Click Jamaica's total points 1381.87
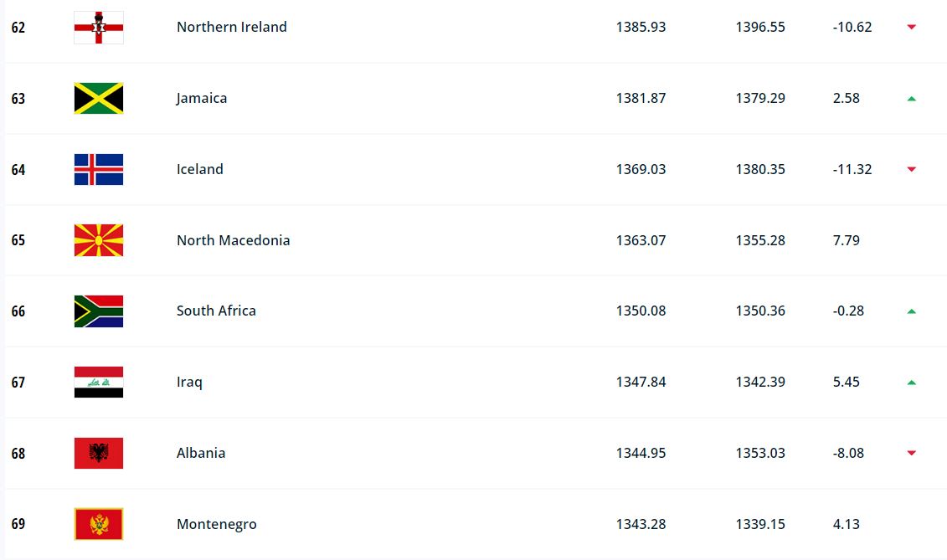This screenshot has width=947, height=560. click(x=641, y=98)
